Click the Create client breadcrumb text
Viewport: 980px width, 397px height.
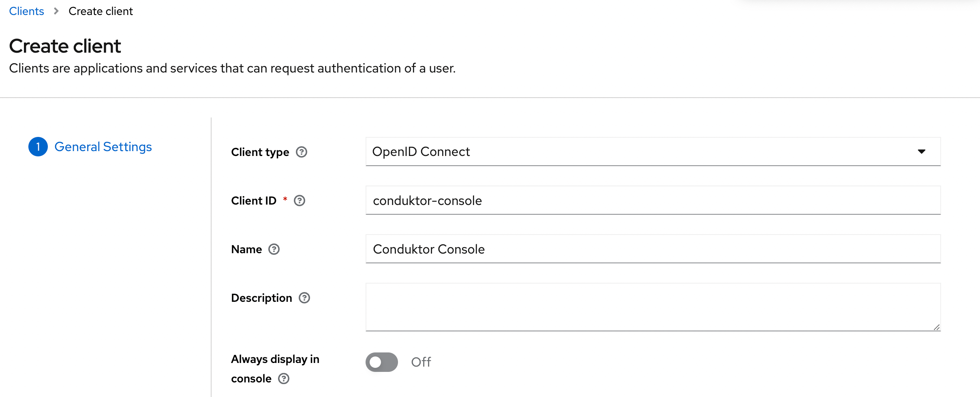[101, 11]
